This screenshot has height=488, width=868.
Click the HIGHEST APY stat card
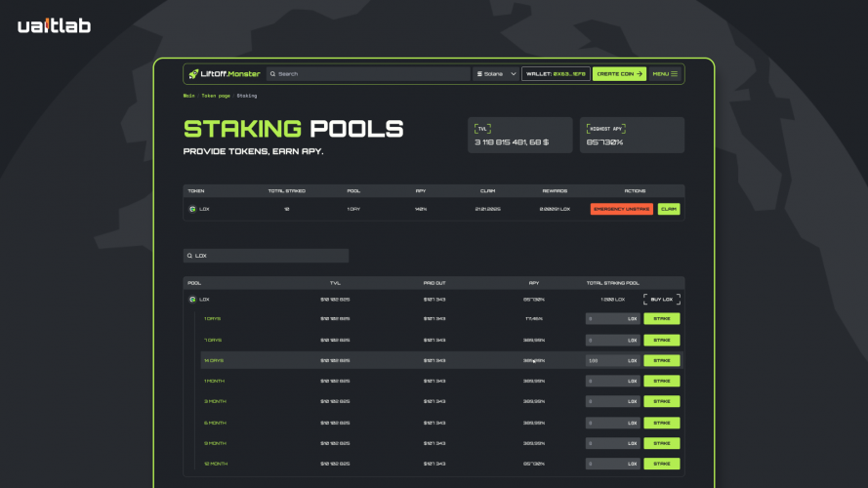[x=632, y=135]
